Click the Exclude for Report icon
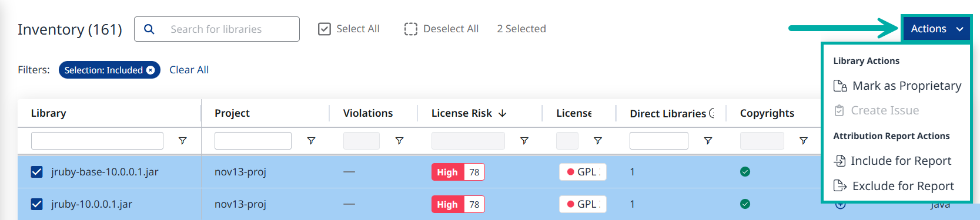This screenshot has width=980, height=220. point(840,186)
